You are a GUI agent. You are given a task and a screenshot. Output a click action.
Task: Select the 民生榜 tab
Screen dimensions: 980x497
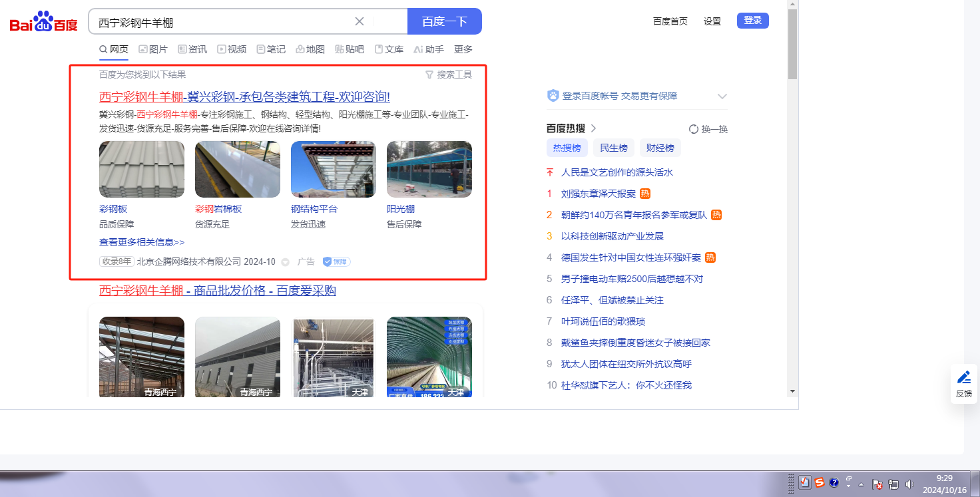pos(614,148)
